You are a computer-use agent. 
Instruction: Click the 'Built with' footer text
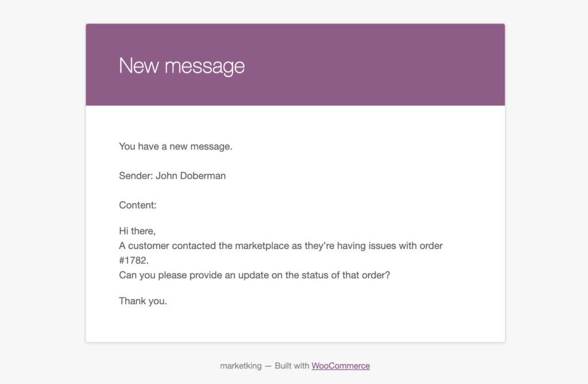(x=292, y=366)
